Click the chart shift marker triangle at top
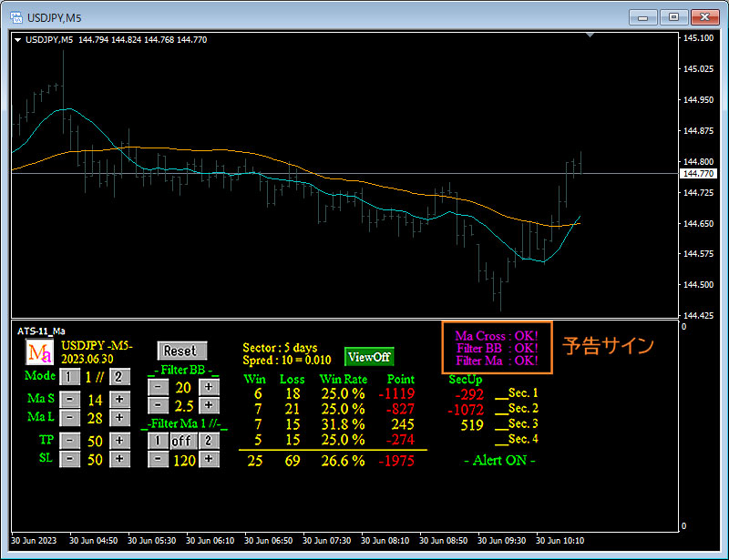Image resolution: width=729 pixels, height=560 pixels. point(590,35)
